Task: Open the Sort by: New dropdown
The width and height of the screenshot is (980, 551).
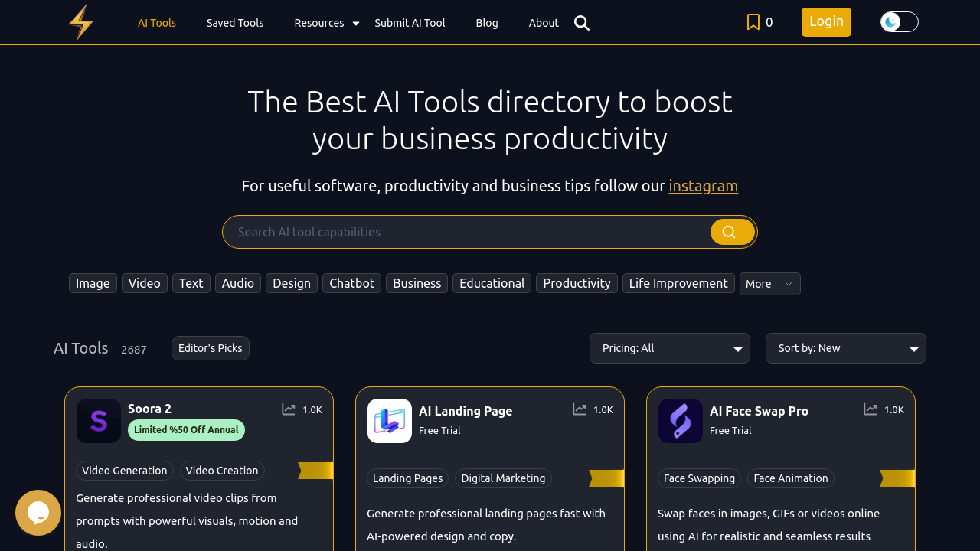Action: tap(845, 348)
